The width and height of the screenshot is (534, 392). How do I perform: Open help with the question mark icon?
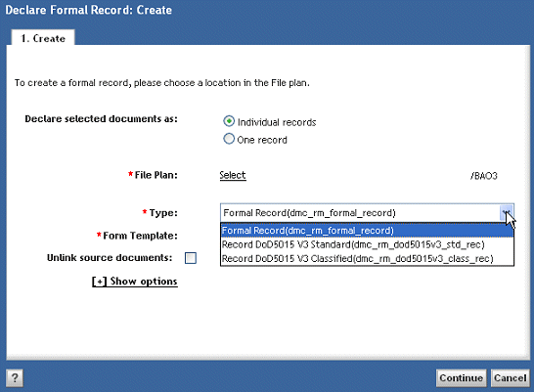[15, 378]
